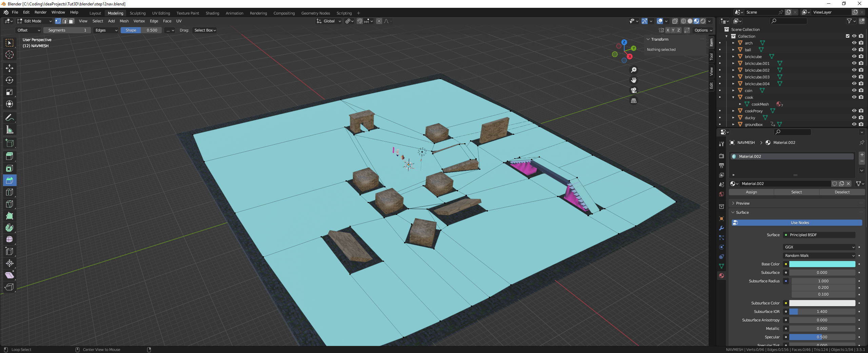Open the Options dropdown in the header
This screenshot has width=868, height=353.
703,30
